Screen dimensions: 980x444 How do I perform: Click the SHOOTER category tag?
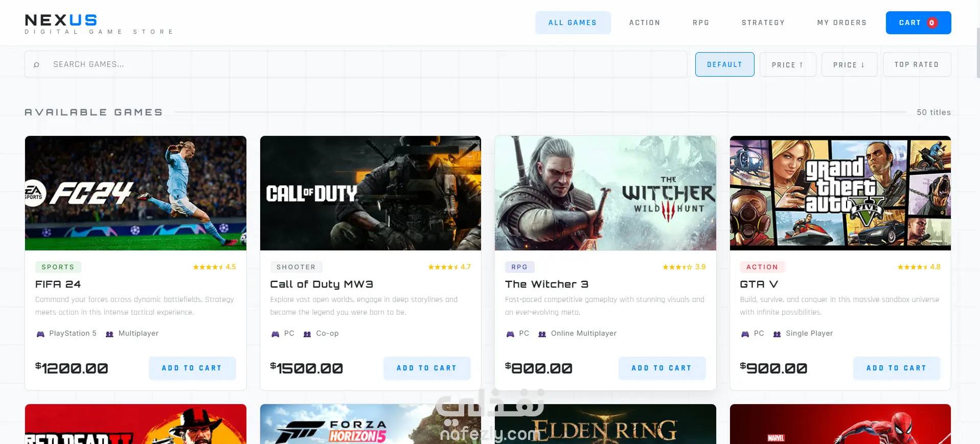296,267
